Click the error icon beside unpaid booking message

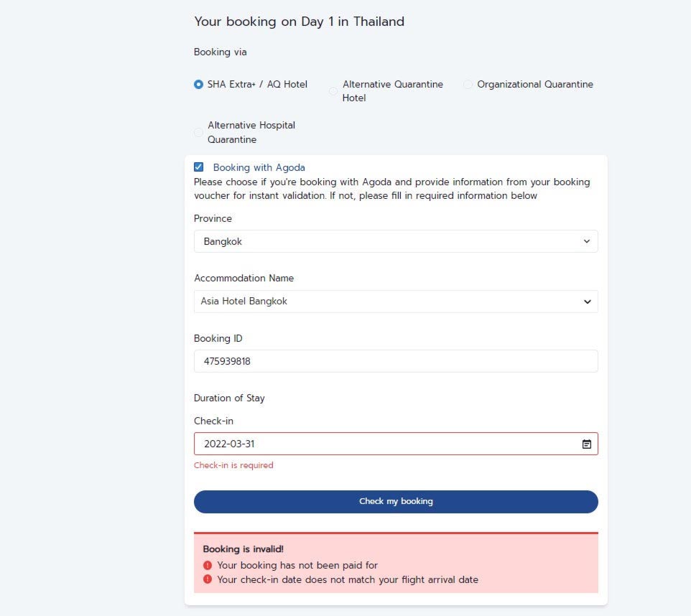pyautogui.click(x=206, y=565)
